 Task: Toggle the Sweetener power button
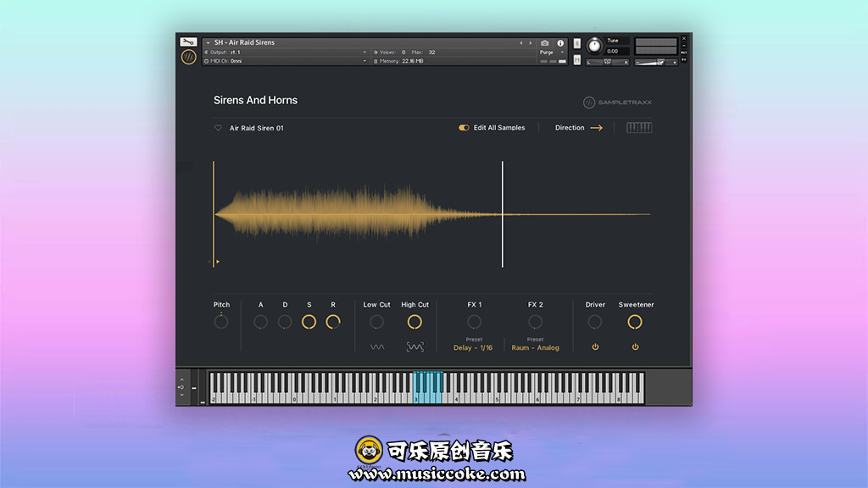pyautogui.click(x=635, y=347)
